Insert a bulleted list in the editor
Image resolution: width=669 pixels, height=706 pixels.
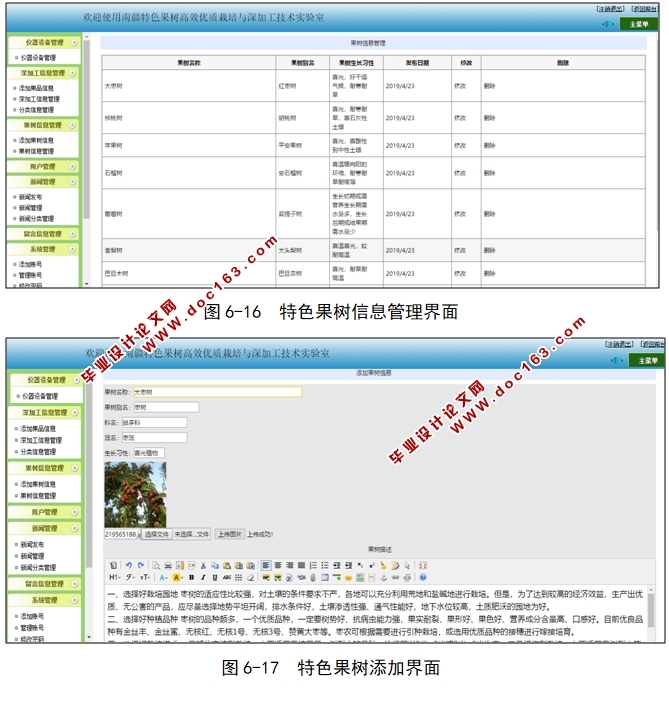click(x=325, y=566)
